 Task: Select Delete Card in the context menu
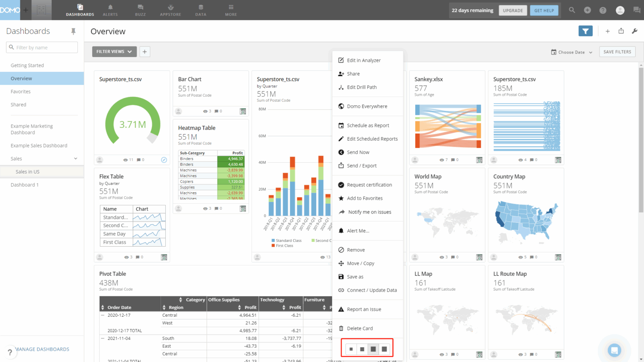[359, 328]
